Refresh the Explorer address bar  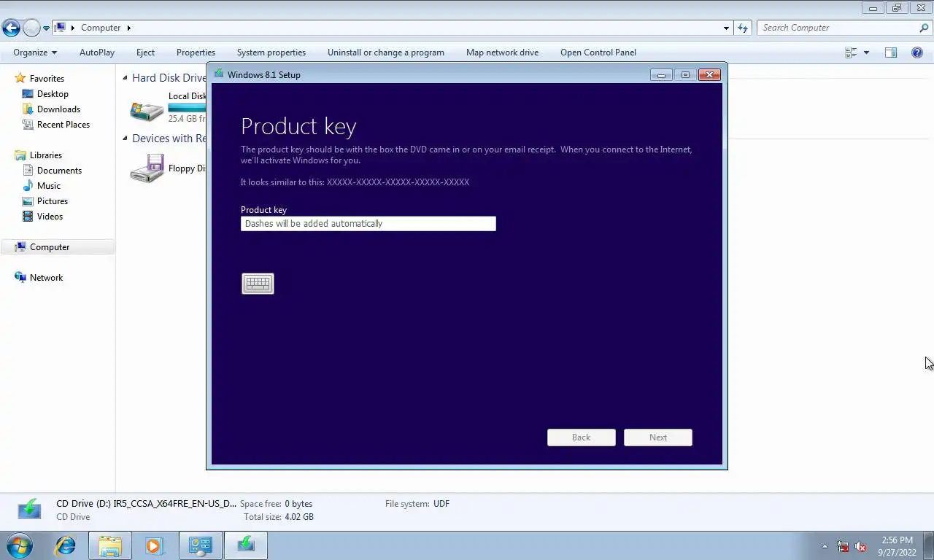(x=743, y=28)
